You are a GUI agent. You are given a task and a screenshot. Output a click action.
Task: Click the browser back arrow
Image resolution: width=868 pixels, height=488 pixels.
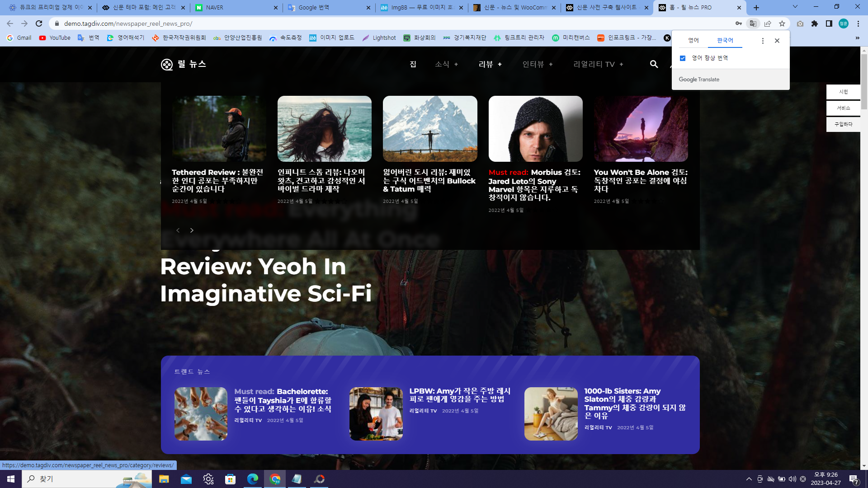click(x=10, y=23)
